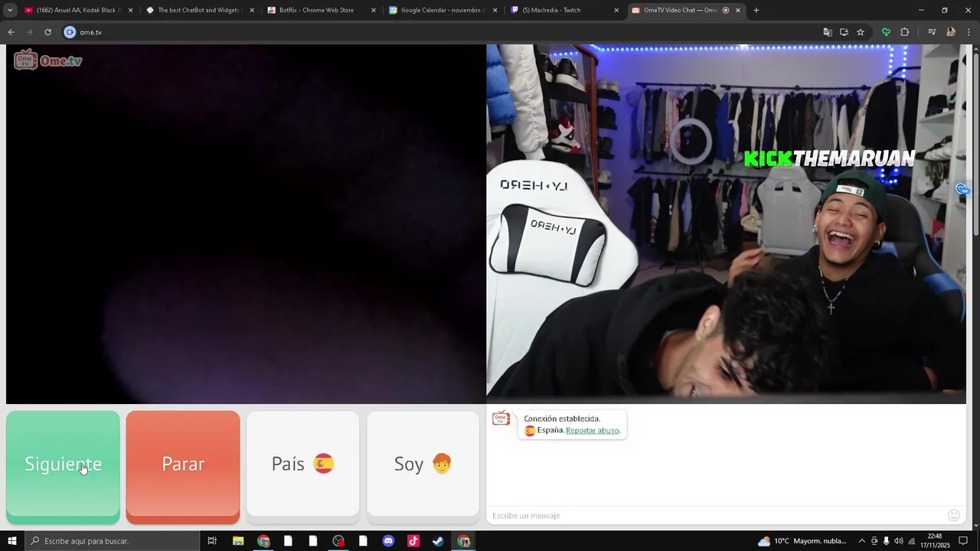Open the Extensions puzzle menu
Image resolution: width=980 pixels, height=551 pixels.
click(904, 32)
